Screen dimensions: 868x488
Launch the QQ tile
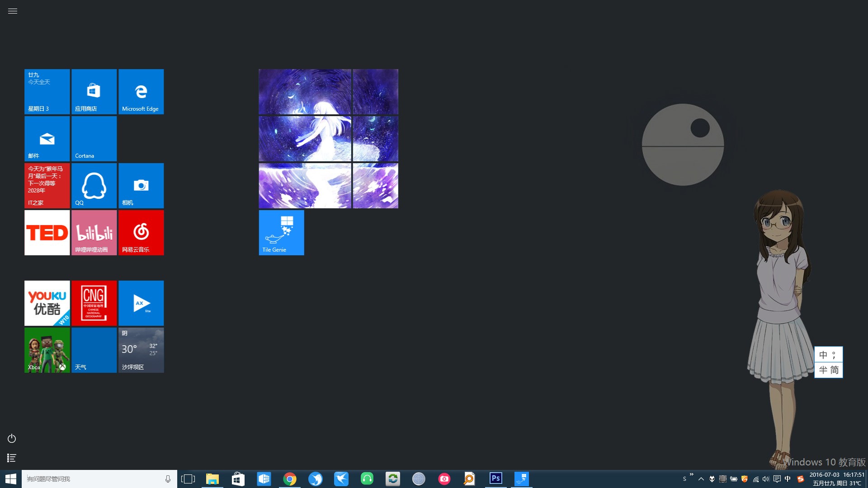(94, 186)
